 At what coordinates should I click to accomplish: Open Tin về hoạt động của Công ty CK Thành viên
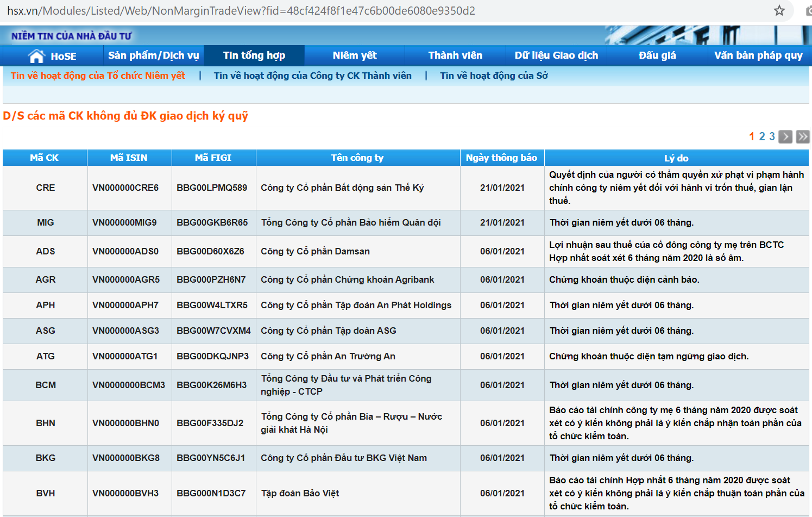313,76
